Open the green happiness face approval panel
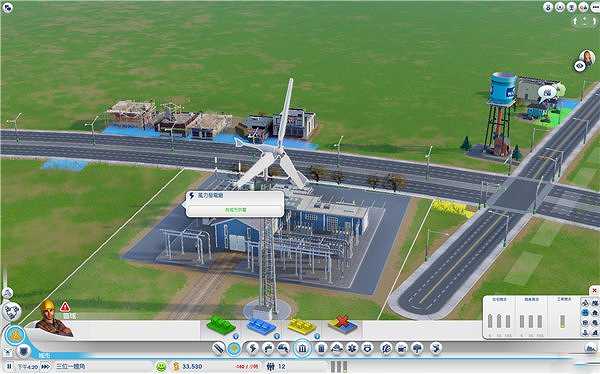The height and width of the screenshot is (374, 600). [x=161, y=367]
